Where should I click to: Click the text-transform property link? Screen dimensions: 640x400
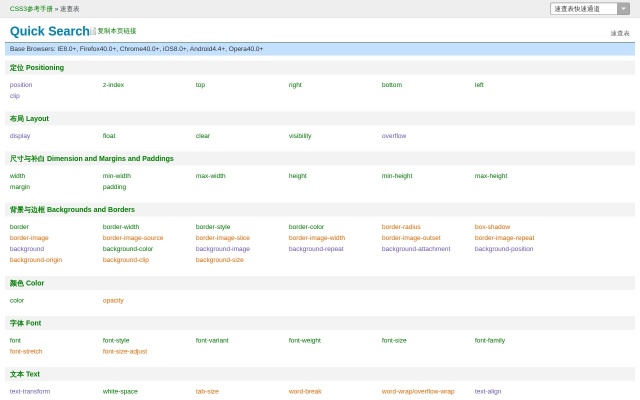click(30, 391)
